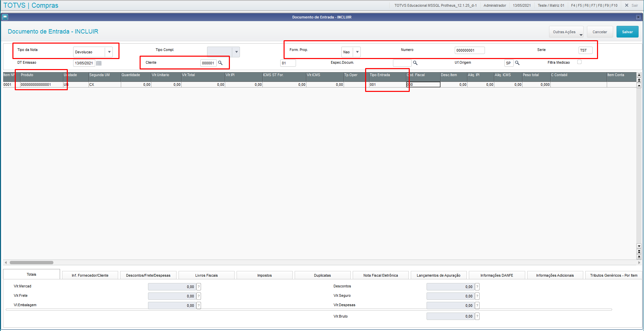This screenshot has height=331, width=644.
Task: Click the Uf.Origem field showing SP
Action: tap(509, 63)
